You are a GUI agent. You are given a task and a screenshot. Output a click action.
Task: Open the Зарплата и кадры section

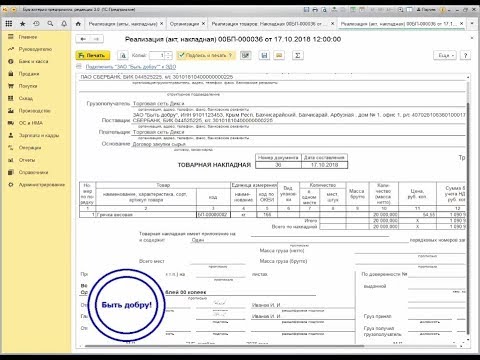pyautogui.click(x=39, y=135)
